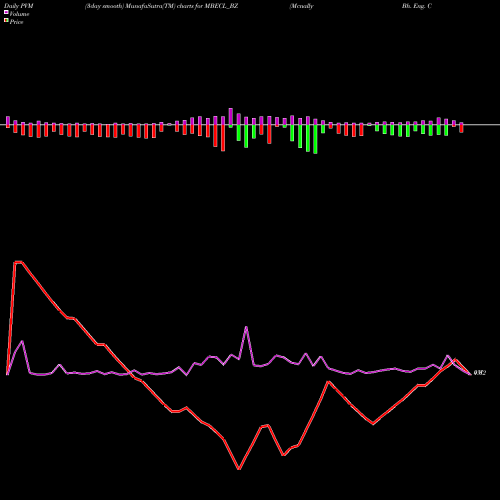Click the magenta Volume legend swatch

(x=6, y=12)
